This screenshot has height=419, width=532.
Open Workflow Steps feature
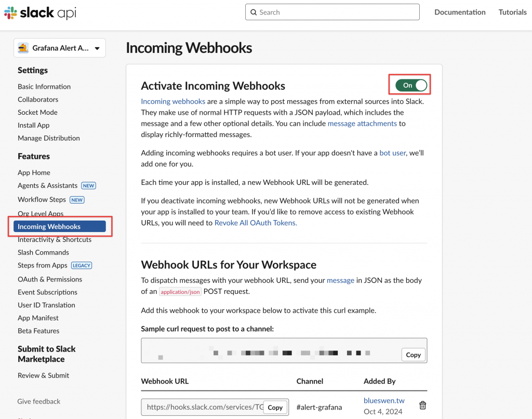coord(42,200)
